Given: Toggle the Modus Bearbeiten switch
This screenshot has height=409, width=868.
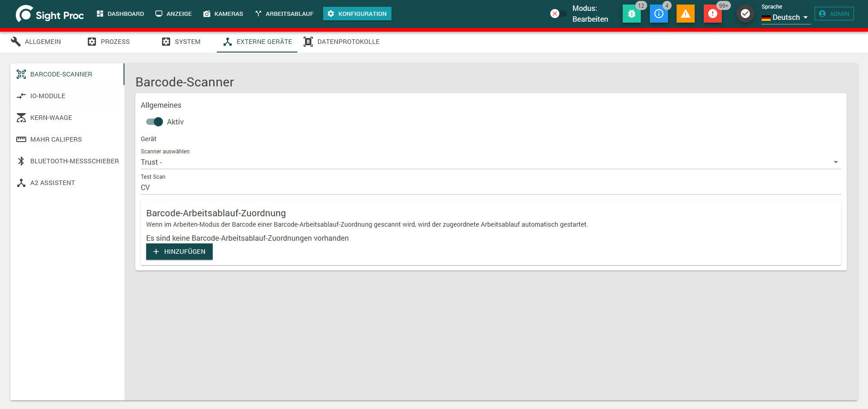Looking at the screenshot, I should (x=558, y=14).
